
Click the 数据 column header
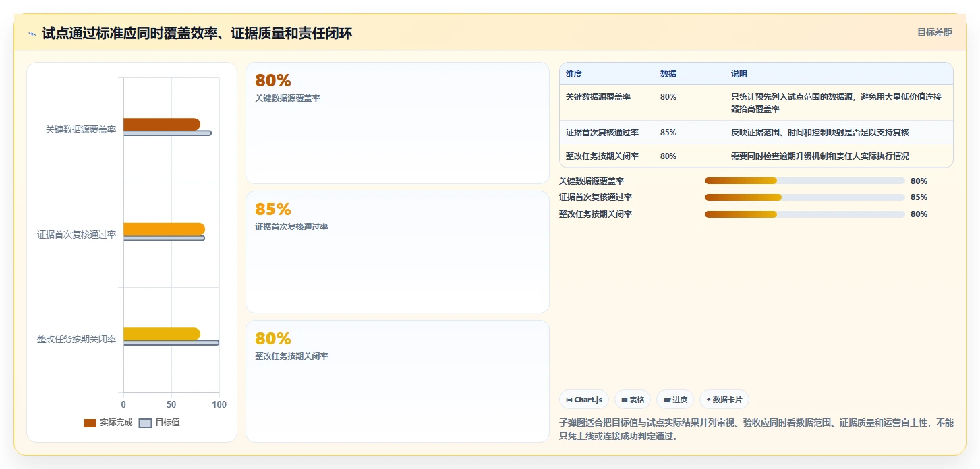pyautogui.click(x=668, y=73)
